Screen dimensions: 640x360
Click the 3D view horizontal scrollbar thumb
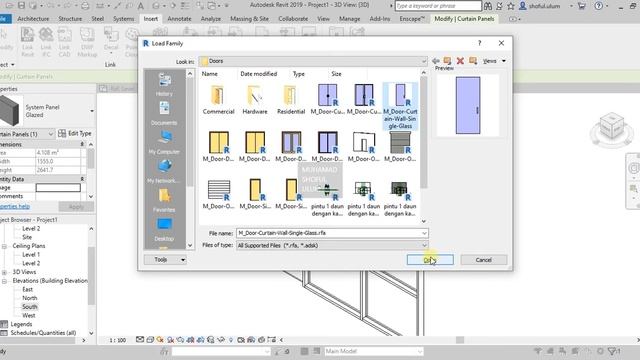(460, 340)
